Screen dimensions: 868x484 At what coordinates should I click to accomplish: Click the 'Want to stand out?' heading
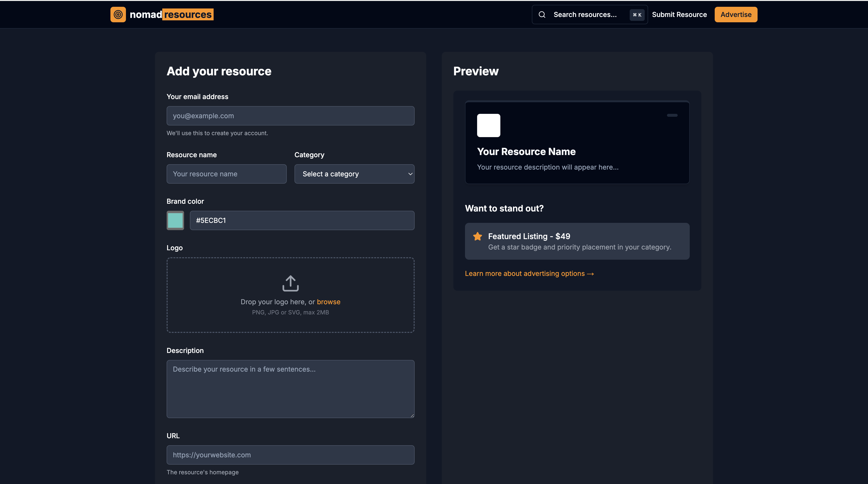pos(504,208)
